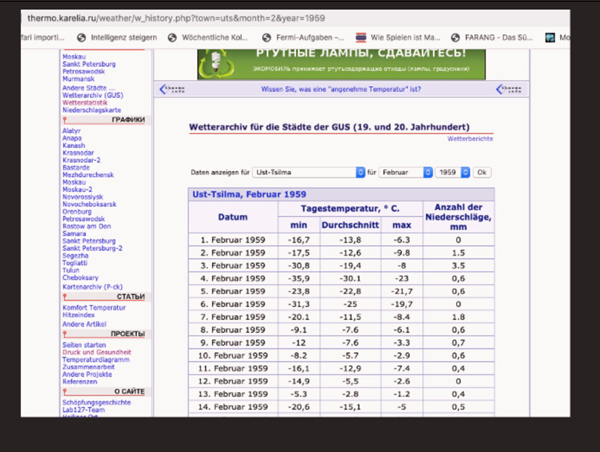Image resolution: width=600 pixels, height=452 pixels.
Task: Click the right thermo arrow logo icon
Action: [509, 89]
